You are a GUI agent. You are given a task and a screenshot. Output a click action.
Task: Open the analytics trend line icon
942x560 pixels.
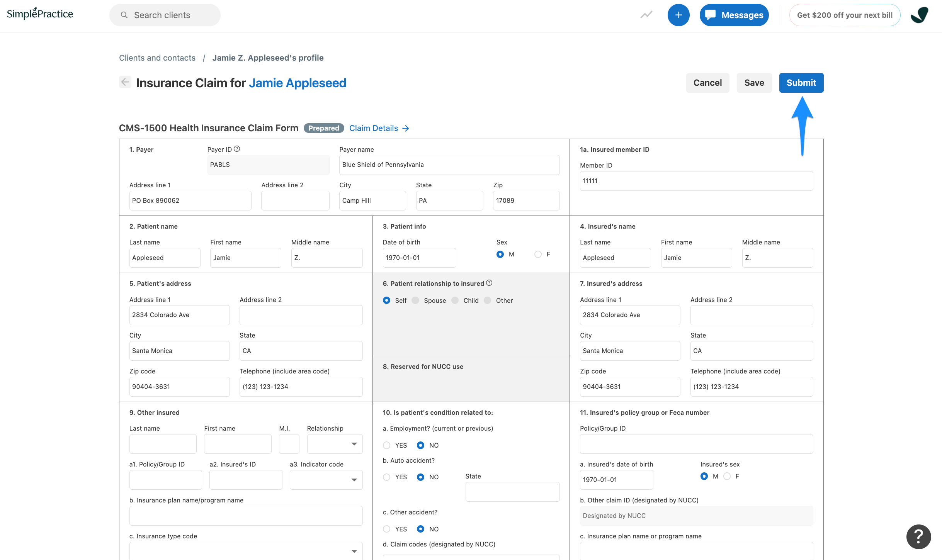[646, 15]
